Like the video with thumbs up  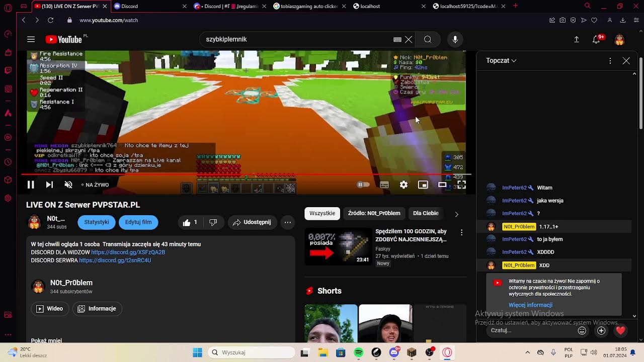coord(191,222)
